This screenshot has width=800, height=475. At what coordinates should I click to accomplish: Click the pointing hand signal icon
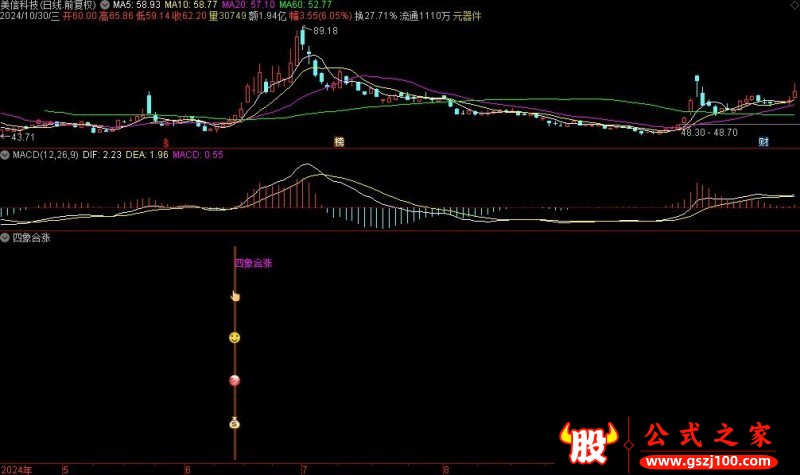click(235, 296)
